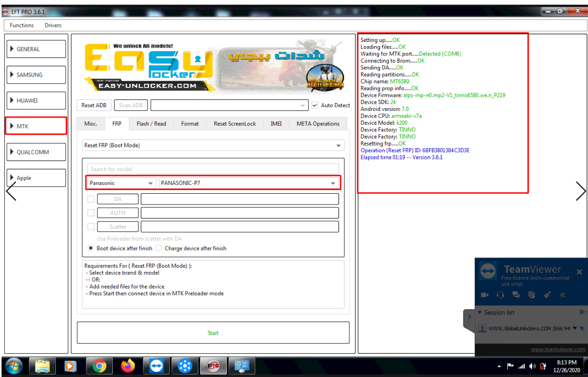Viewport: 588px width, 377px height.
Task: Switch to the META Operations tab
Action: tap(318, 123)
